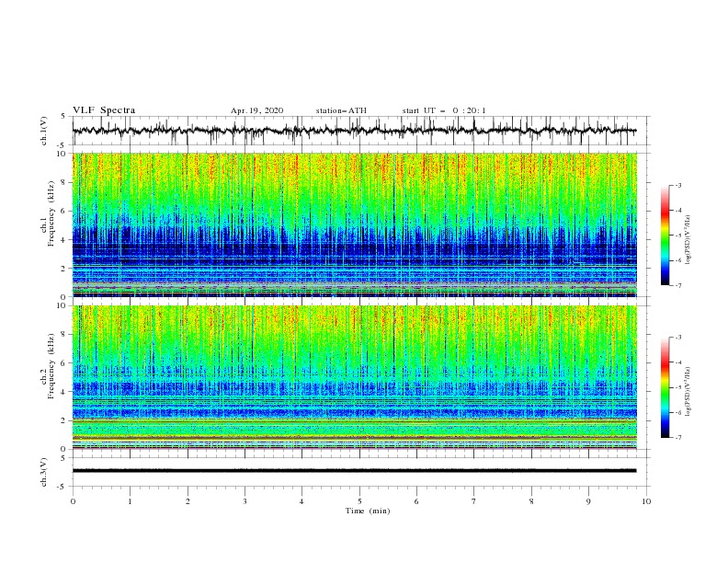Click the "5" tick on ch.1(V) axis

[63, 116]
